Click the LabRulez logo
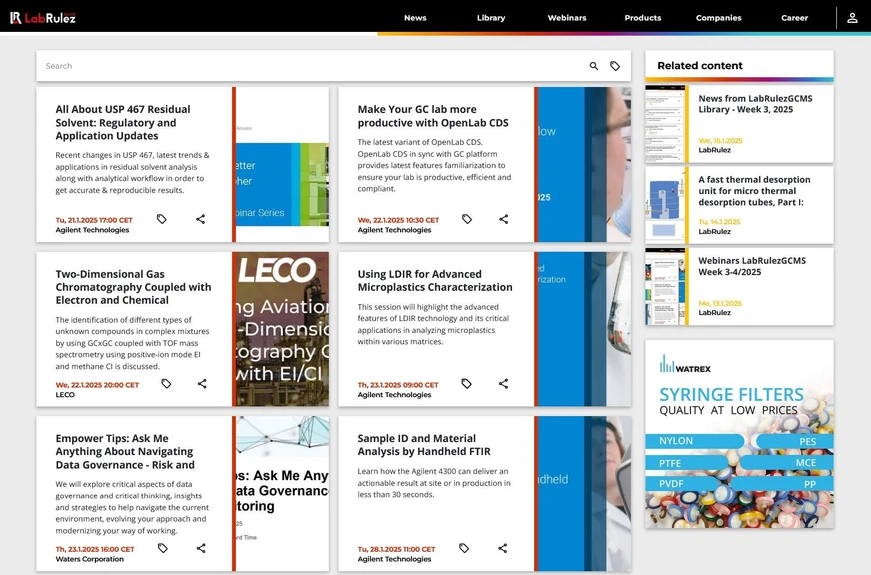Image resolution: width=871 pixels, height=575 pixels. click(43, 18)
